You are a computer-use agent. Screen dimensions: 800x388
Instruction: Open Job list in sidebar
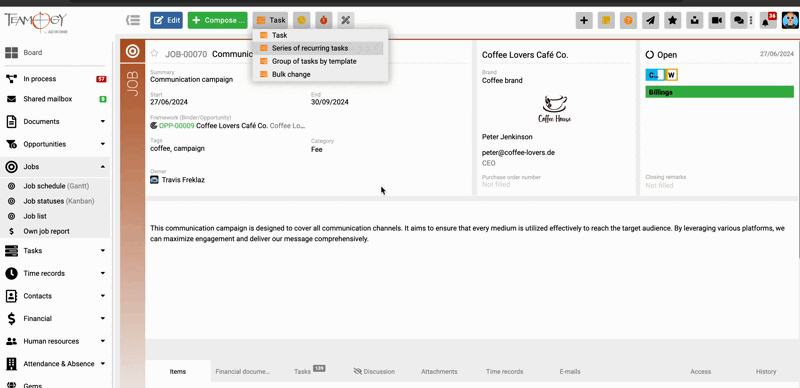(x=54, y=216)
